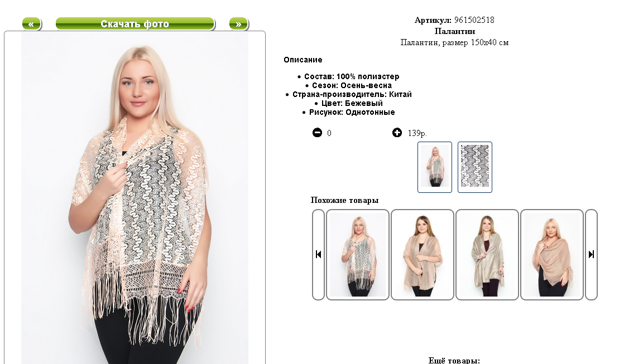Click the Ещё товары heading
This screenshot has width=624, height=364.
(x=454, y=361)
